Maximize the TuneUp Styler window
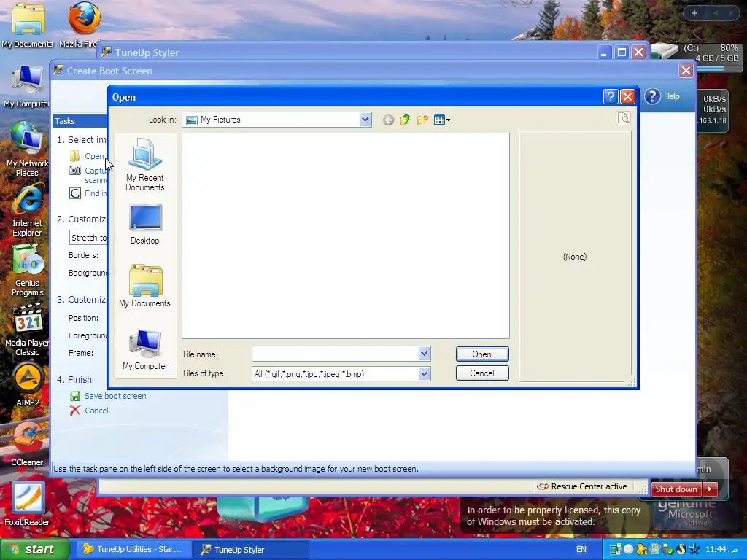The height and width of the screenshot is (560, 747). pyautogui.click(x=622, y=52)
